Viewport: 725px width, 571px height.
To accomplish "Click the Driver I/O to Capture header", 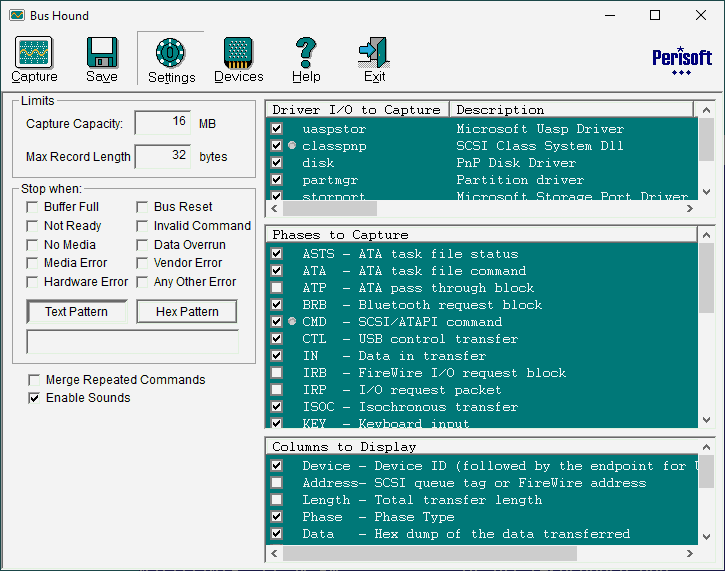I will (x=357, y=110).
